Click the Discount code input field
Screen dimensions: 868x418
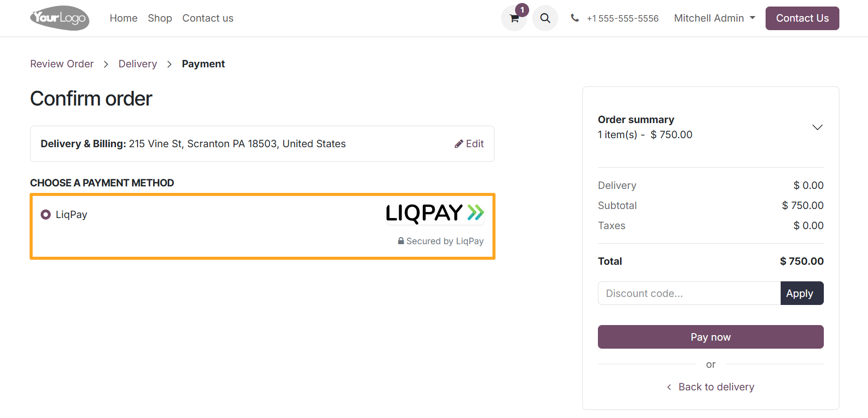tap(689, 293)
